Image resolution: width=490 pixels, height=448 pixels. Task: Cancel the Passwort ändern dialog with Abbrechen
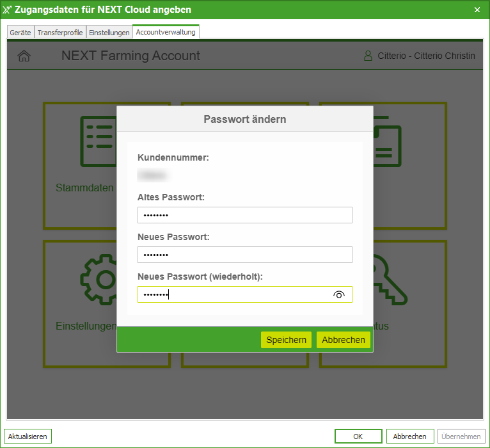point(344,340)
